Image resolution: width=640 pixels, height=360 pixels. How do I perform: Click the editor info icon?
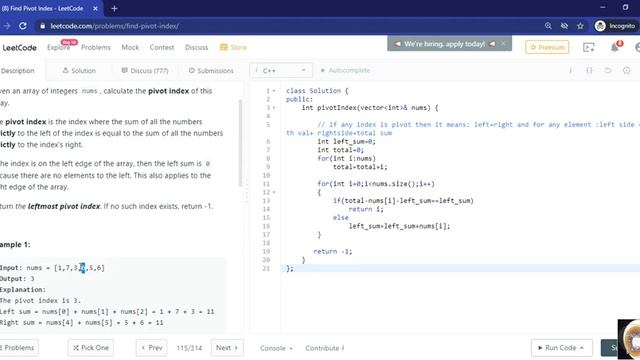pyautogui.click(x=570, y=70)
